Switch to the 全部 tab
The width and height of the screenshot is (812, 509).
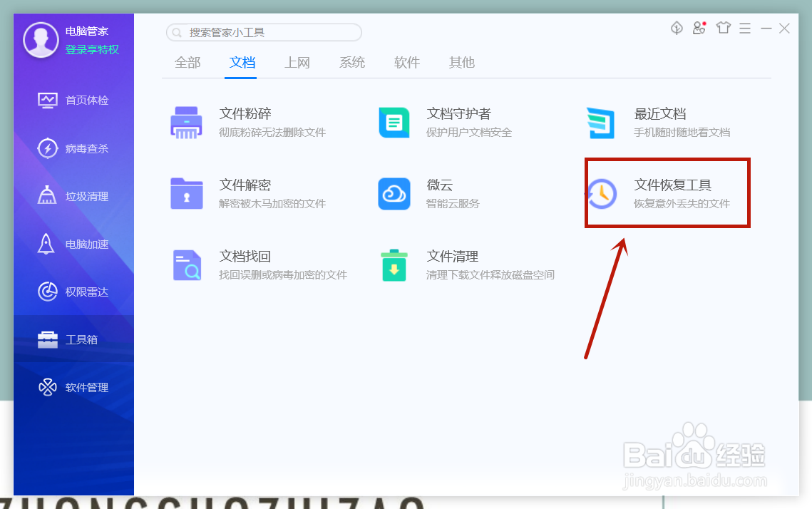coord(187,63)
